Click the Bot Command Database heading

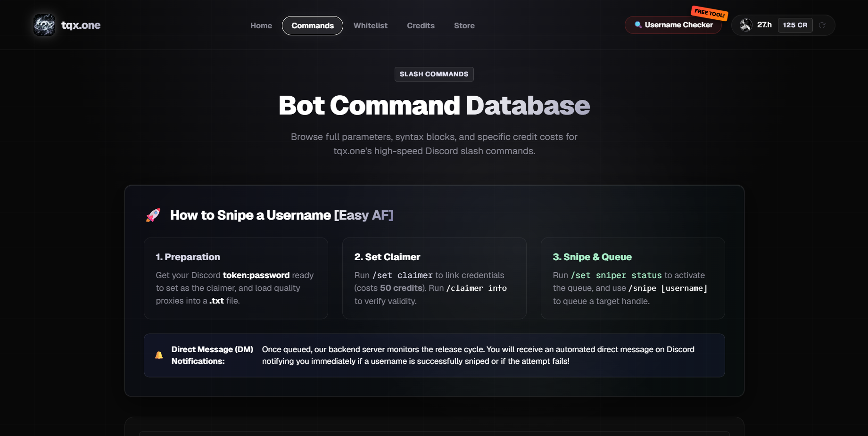pyautogui.click(x=434, y=105)
